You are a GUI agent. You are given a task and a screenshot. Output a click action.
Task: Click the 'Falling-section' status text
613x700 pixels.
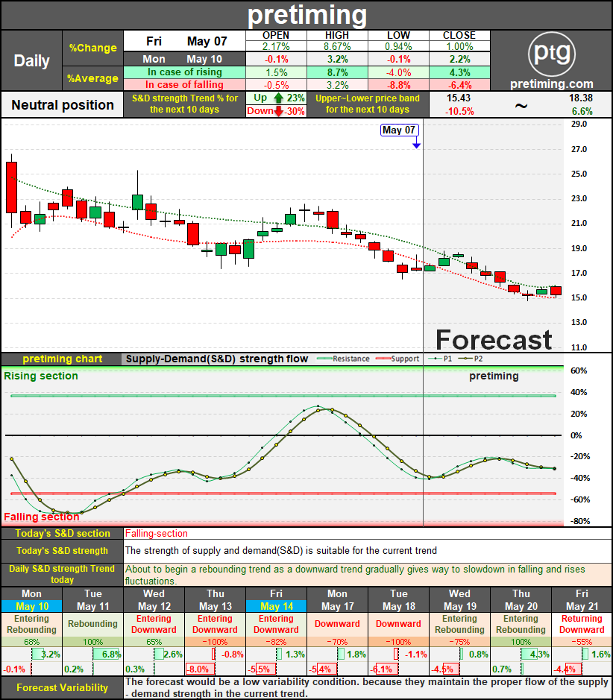(157, 534)
